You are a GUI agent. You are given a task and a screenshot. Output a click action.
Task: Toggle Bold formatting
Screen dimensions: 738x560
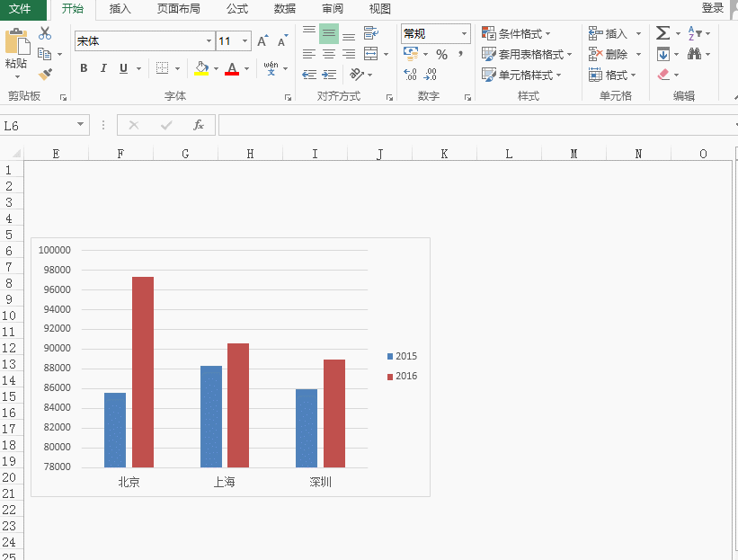pos(84,68)
